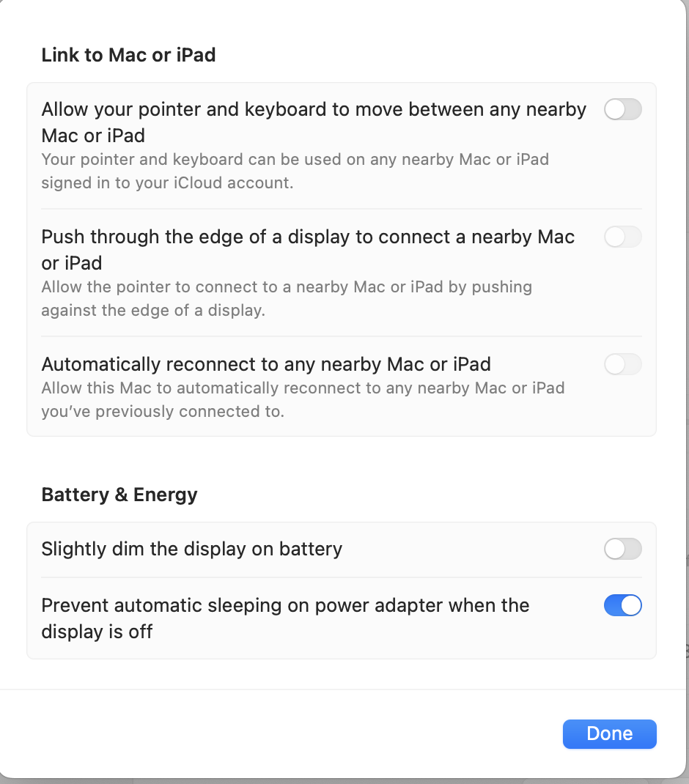Screen dimensions: 689x784
Task: Click the 'Allow this Mac to automatically reconnect' description
Action: pyautogui.click(x=303, y=388)
